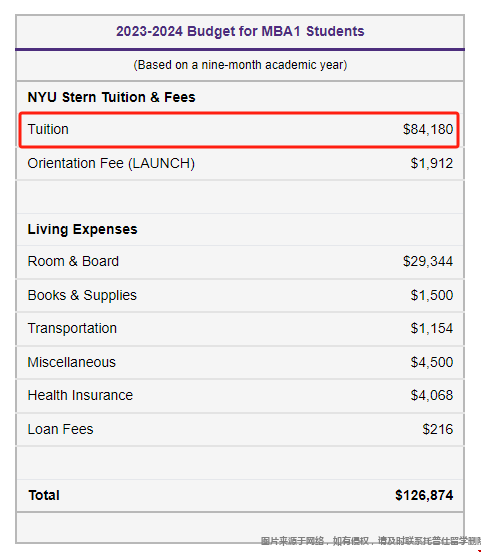Click the $84,180 tuition amount

(x=428, y=129)
